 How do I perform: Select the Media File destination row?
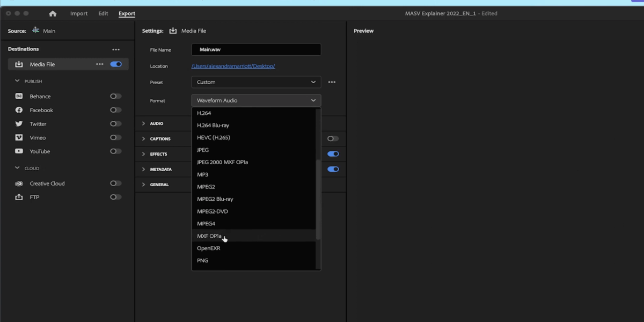coord(68,64)
